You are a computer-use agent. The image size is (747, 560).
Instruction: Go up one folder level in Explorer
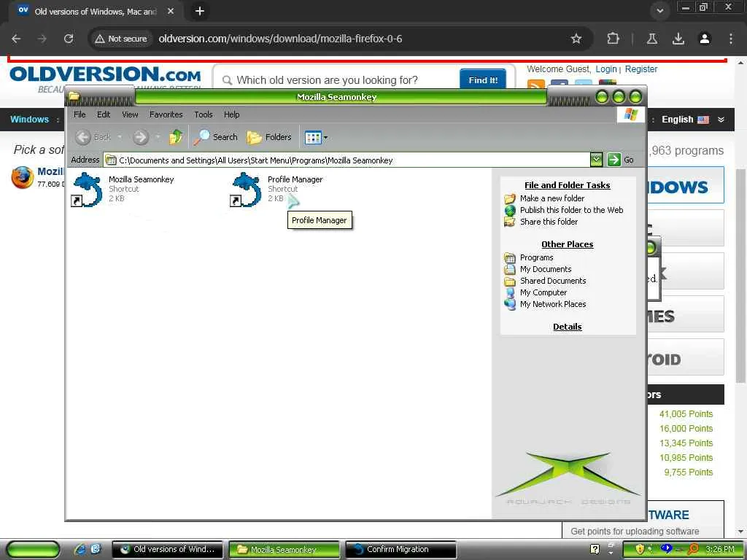point(176,137)
